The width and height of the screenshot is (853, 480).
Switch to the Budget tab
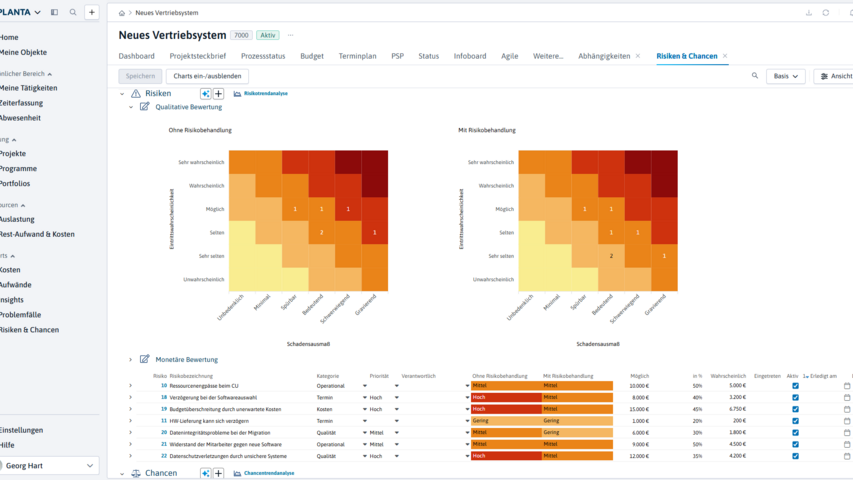click(312, 56)
